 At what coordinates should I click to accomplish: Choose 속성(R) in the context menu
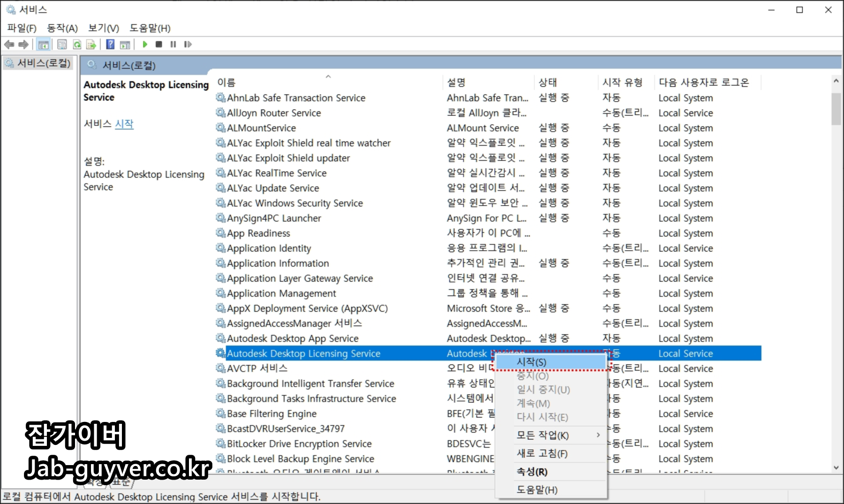(x=550, y=472)
